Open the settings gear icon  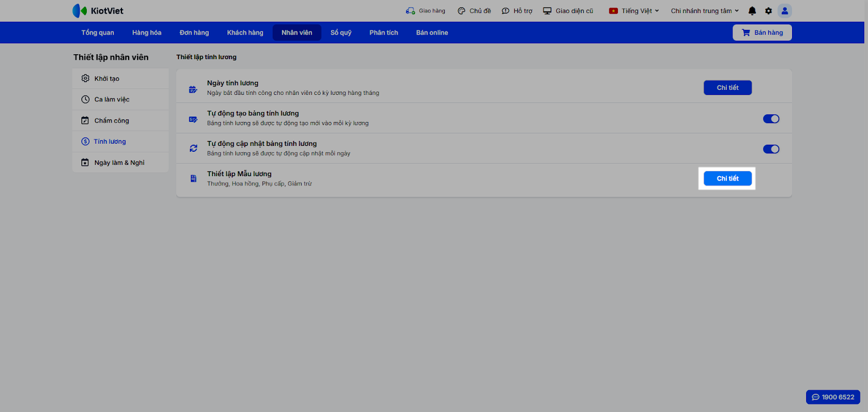769,11
